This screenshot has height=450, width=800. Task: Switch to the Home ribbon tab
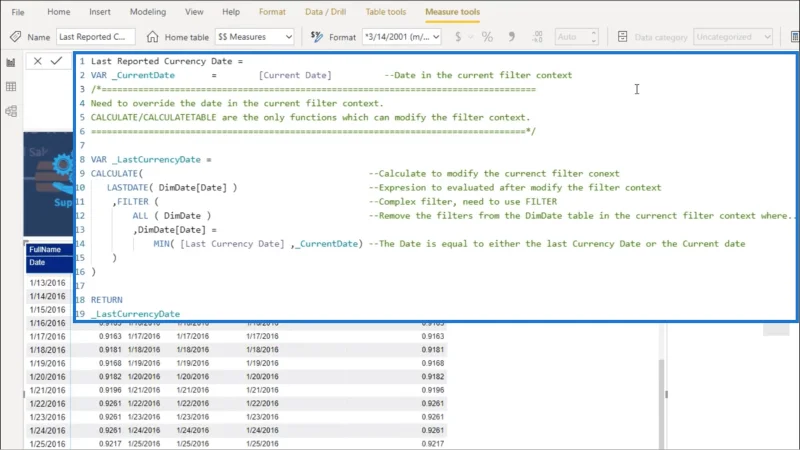pos(59,12)
